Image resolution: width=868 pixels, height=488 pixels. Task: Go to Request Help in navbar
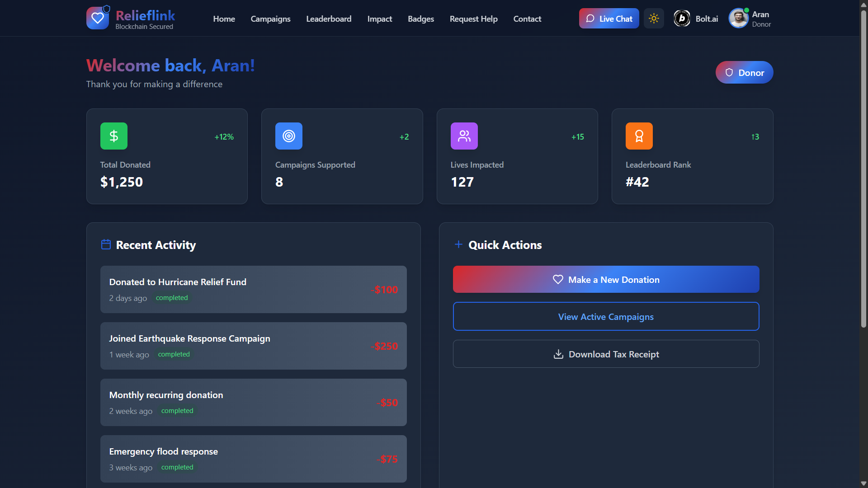point(473,19)
